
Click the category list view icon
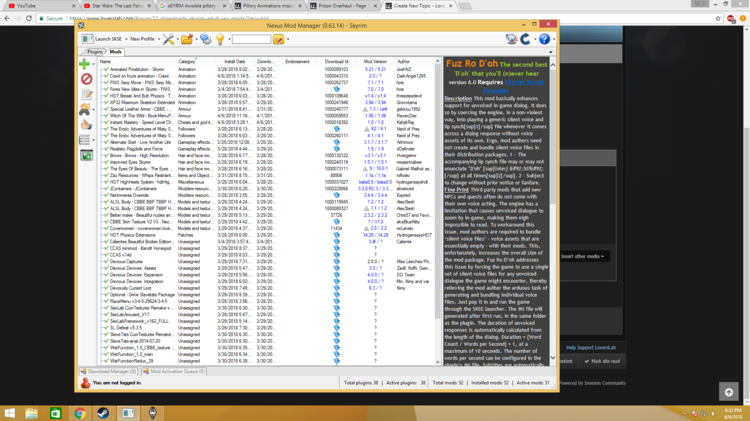click(x=85, y=140)
